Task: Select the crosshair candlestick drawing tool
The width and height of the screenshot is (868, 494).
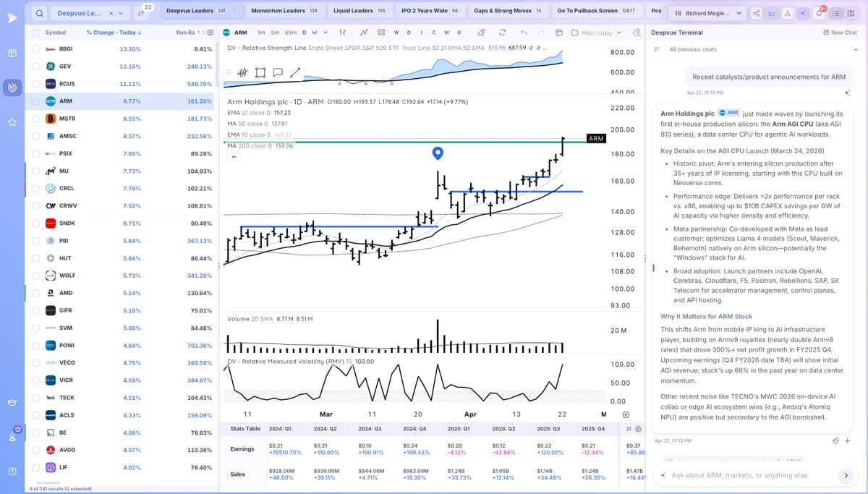Action: [242, 72]
